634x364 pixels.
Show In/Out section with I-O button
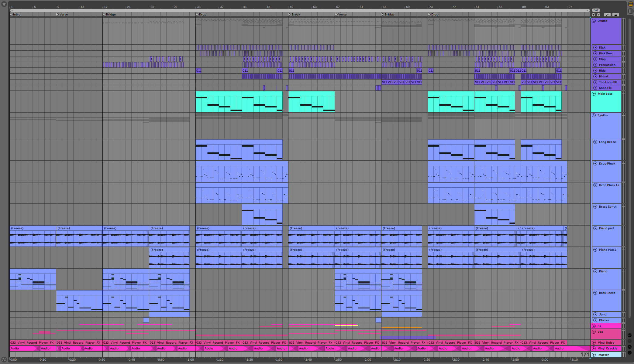629,335
